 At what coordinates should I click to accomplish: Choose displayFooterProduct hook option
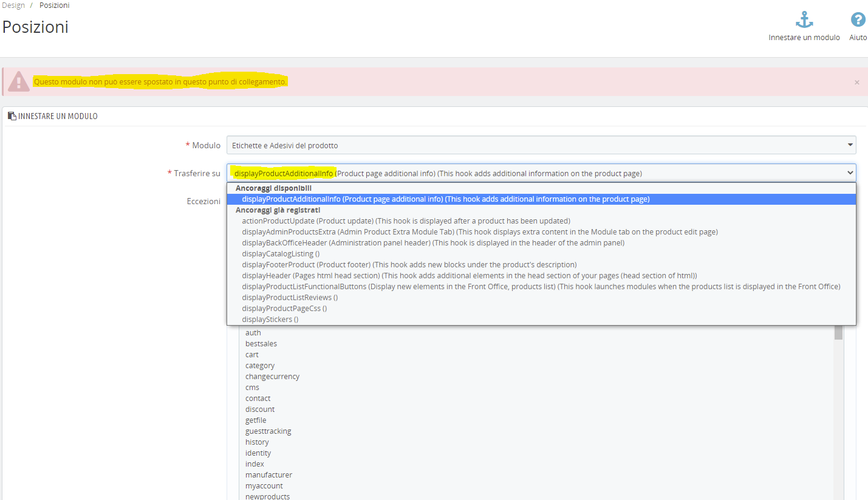pyautogui.click(x=541, y=265)
